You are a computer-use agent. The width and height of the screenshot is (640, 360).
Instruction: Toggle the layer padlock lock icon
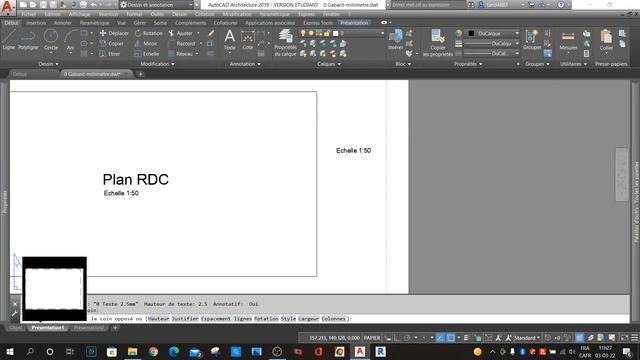click(x=327, y=33)
